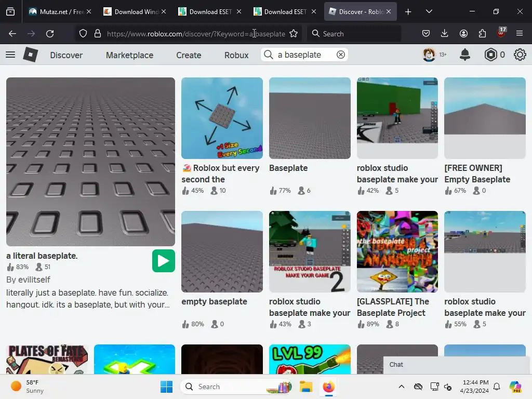Open the Firefox extensions puzzle icon
This screenshot has height=399, width=532.
(482, 34)
